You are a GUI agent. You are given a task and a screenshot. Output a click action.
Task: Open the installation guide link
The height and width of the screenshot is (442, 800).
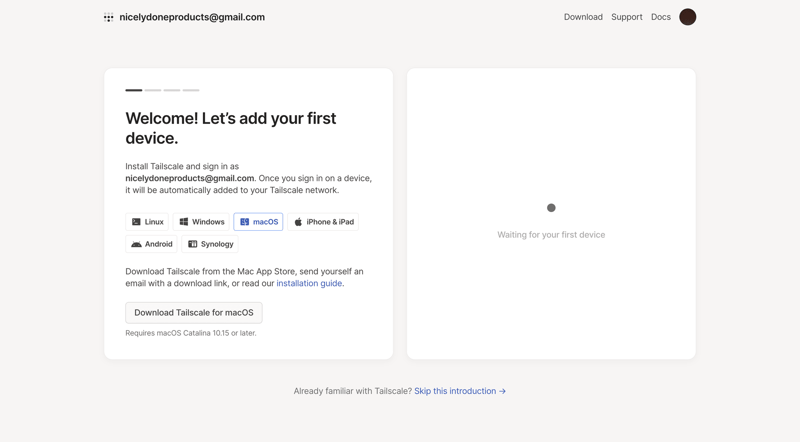309,283
